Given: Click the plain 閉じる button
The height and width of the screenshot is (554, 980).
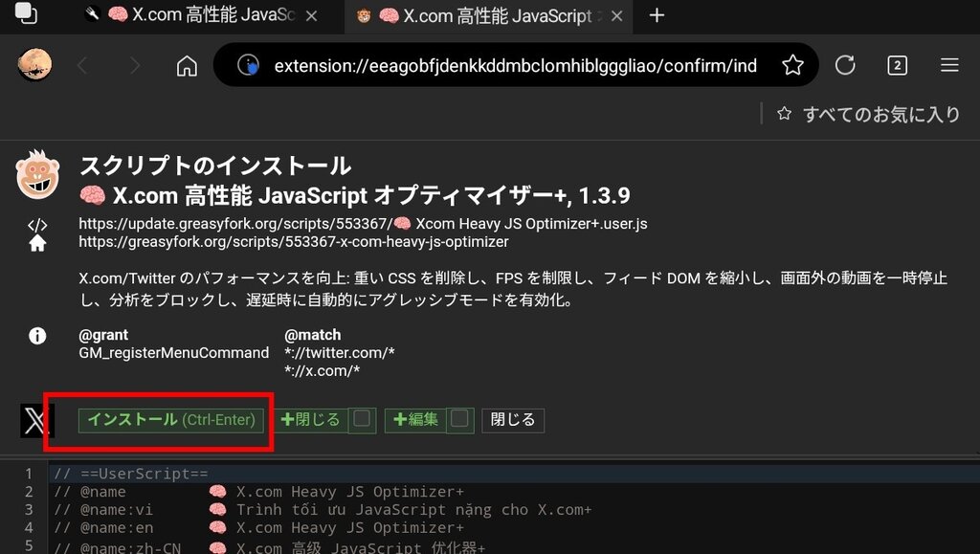Looking at the screenshot, I should pos(513,420).
